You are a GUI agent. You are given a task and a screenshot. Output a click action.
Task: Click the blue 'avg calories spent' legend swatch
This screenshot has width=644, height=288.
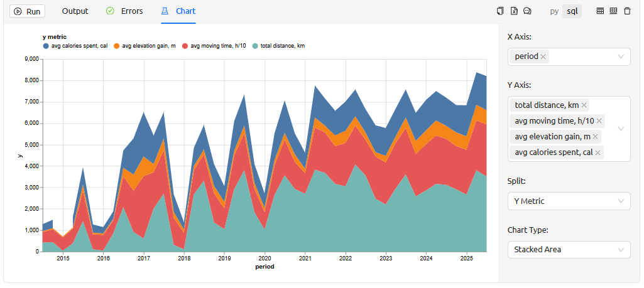46,46
